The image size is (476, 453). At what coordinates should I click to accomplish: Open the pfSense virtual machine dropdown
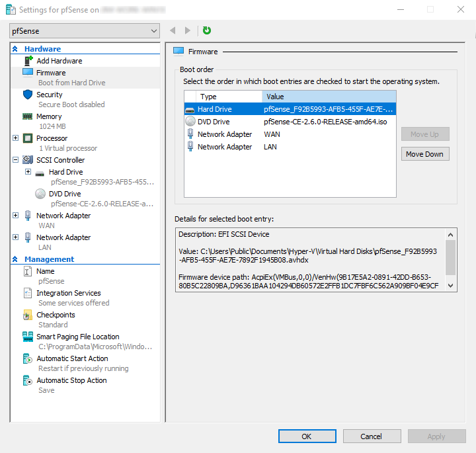tap(85, 31)
